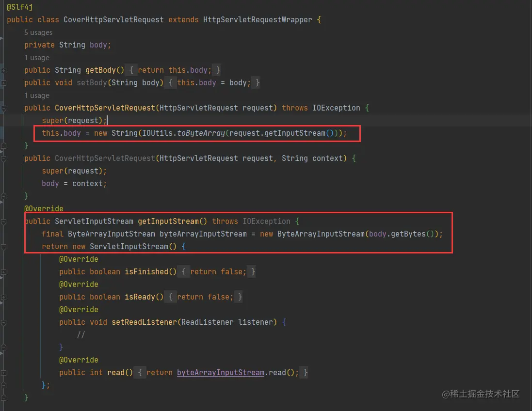Click underlined byteArrayInputStream in read() method

(221, 373)
